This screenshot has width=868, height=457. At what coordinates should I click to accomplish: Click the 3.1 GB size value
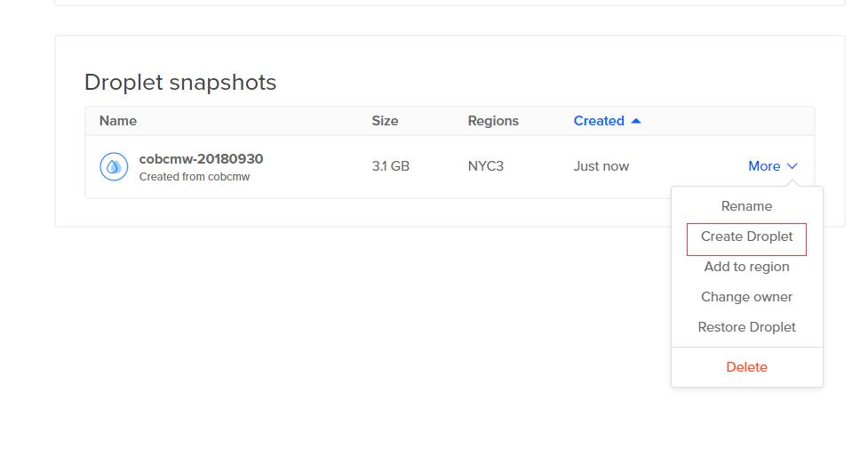coord(390,166)
